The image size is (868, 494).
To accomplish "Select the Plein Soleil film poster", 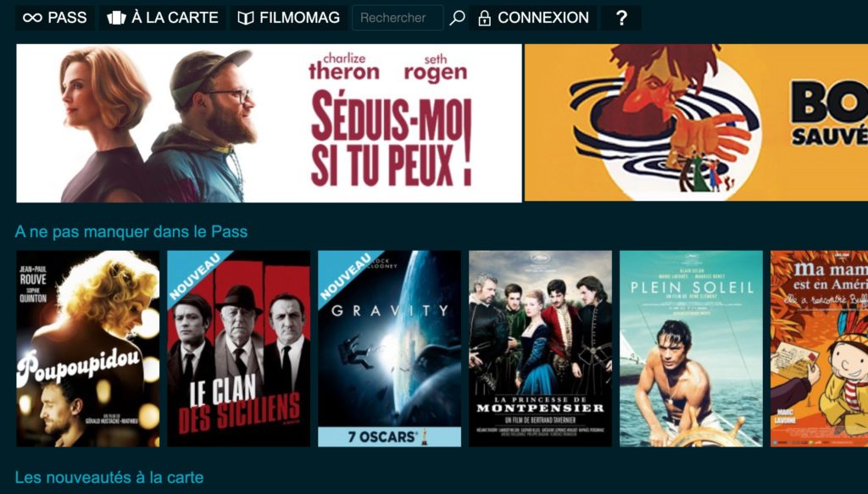I will click(691, 348).
